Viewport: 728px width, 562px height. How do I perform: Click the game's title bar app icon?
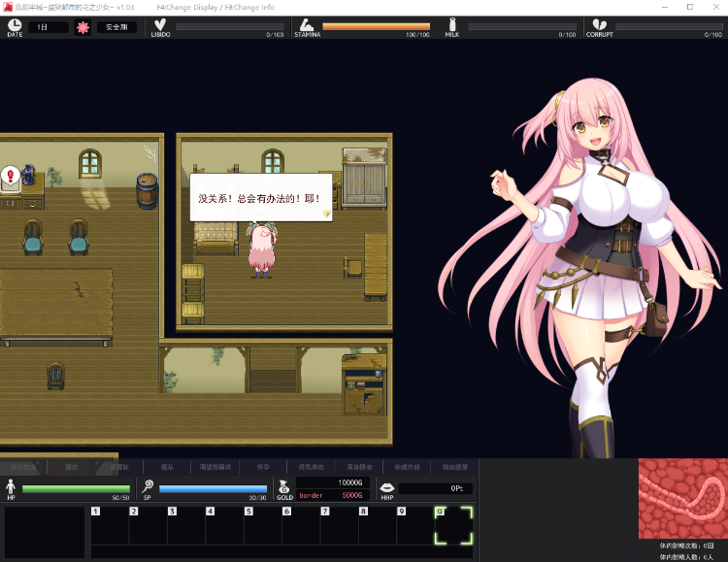pos(8,7)
